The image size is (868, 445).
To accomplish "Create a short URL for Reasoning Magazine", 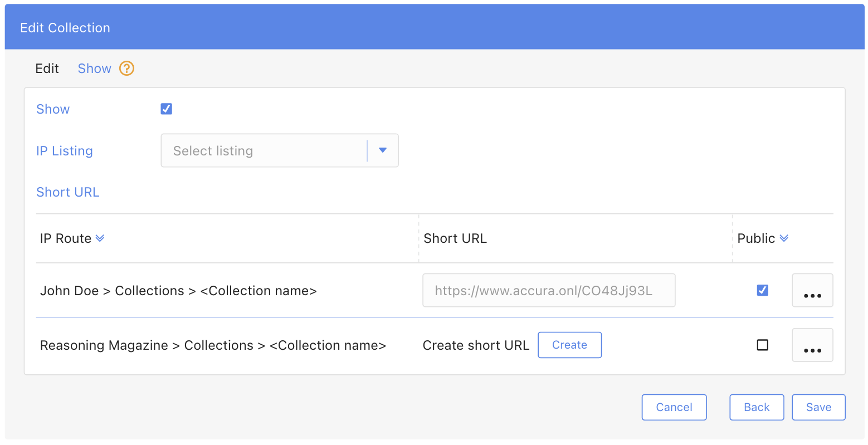I will 569,345.
